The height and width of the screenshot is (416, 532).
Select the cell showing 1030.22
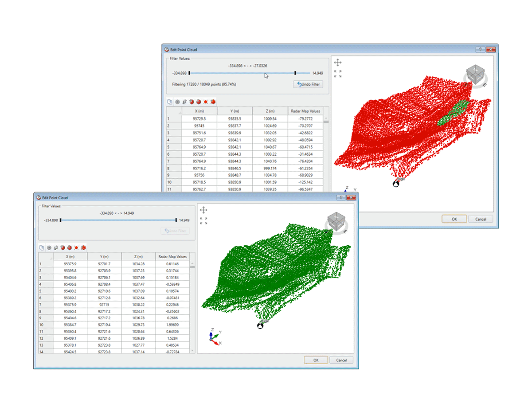pos(138,305)
